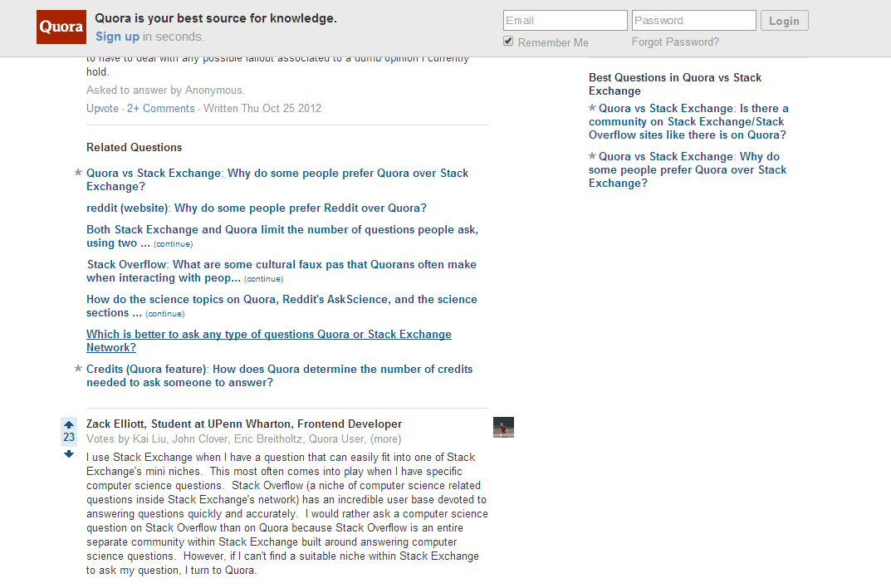Open voter Kai Liu's profile
This screenshot has height=588, width=891.
[x=150, y=439]
